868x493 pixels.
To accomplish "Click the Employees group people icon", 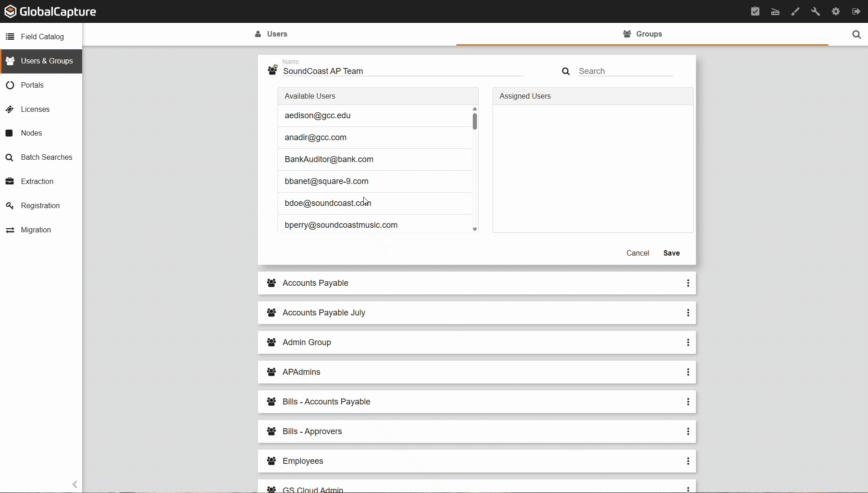I will click(272, 461).
